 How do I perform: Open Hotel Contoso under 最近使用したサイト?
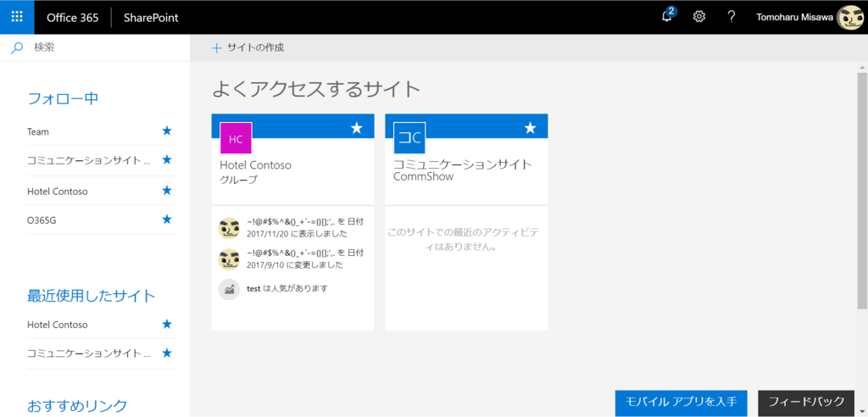point(58,325)
